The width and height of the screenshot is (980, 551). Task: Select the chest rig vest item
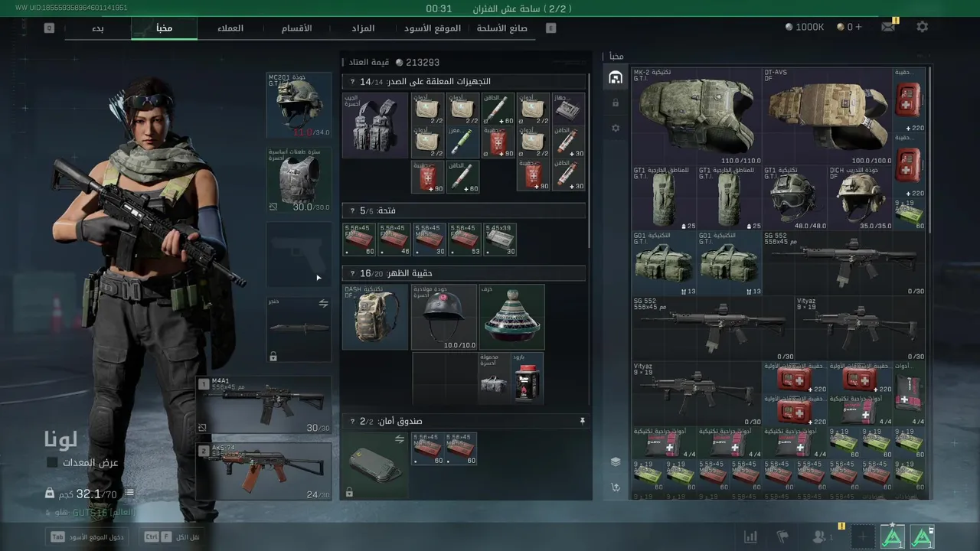coord(375,126)
